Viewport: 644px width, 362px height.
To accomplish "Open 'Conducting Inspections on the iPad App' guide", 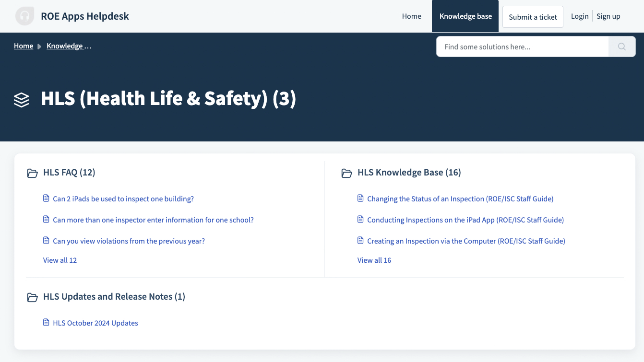I will pyautogui.click(x=465, y=220).
